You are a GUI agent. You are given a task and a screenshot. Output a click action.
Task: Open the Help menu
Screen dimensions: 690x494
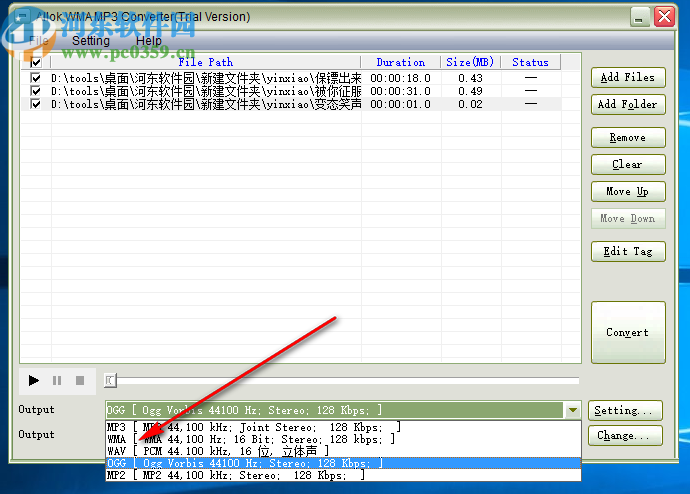pos(148,41)
